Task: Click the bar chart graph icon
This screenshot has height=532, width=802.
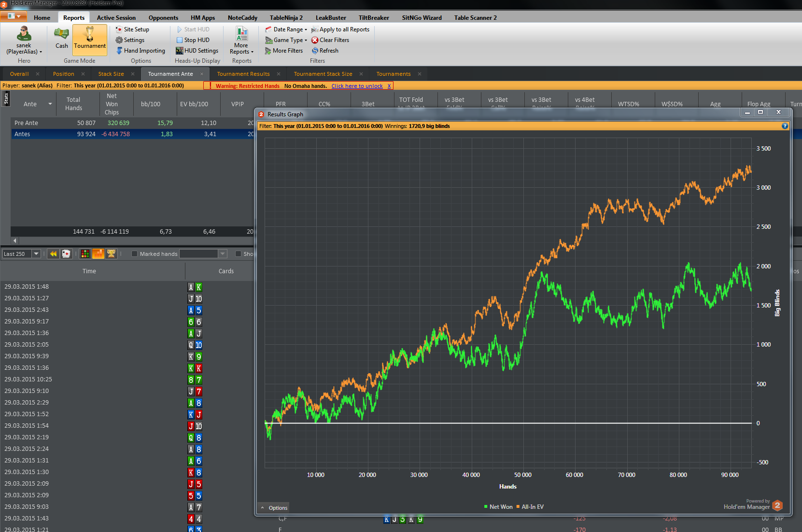Action: coord(98,253)
